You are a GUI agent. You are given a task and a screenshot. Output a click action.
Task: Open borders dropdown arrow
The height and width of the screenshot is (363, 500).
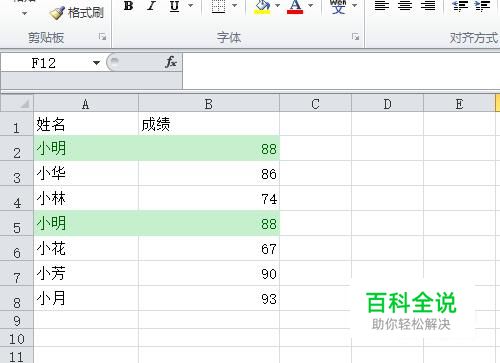coord(234,6)
